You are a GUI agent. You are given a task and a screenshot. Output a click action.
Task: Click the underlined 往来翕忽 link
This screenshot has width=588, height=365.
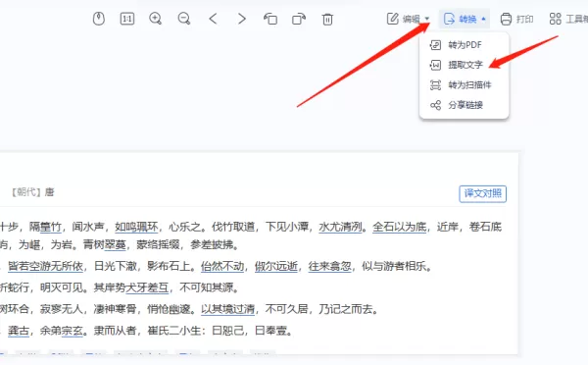330,266
